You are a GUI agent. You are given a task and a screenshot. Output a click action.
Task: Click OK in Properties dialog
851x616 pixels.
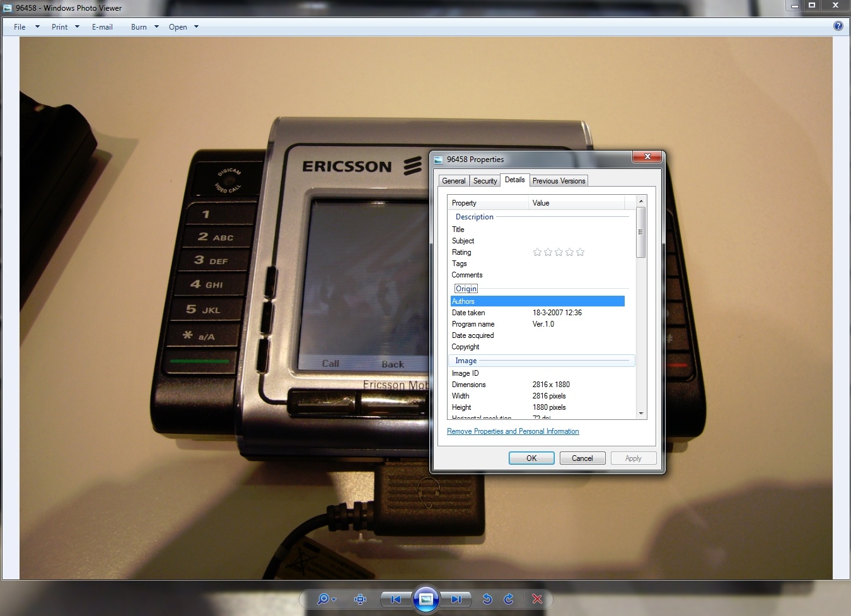531,458
